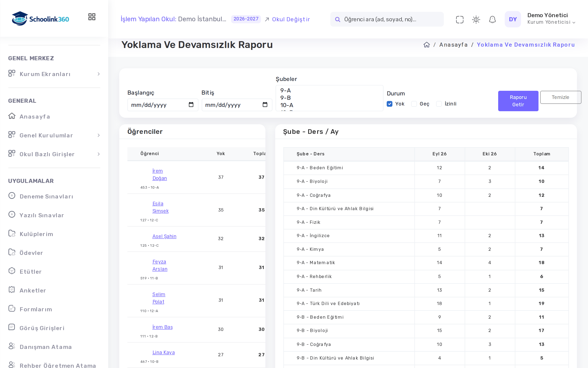The width and height of the screenshot is (588, 368).
Task: Click the Başlangıç date field
Action: point(163,105)
